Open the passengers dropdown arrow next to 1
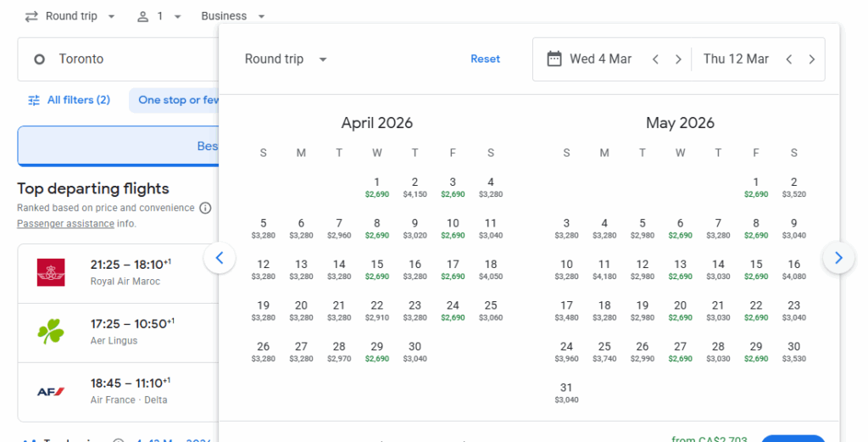Screen dimensions: 868x442 pos(178,17)
